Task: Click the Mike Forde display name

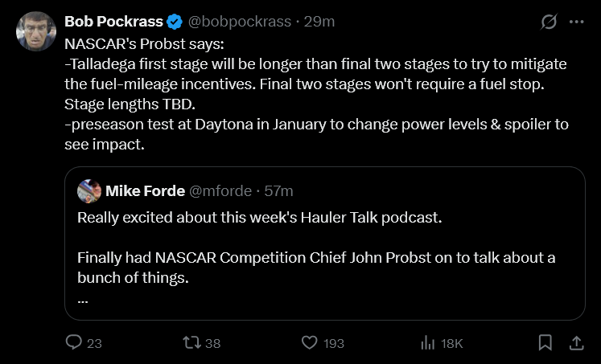Action: [x=145, y=190]
